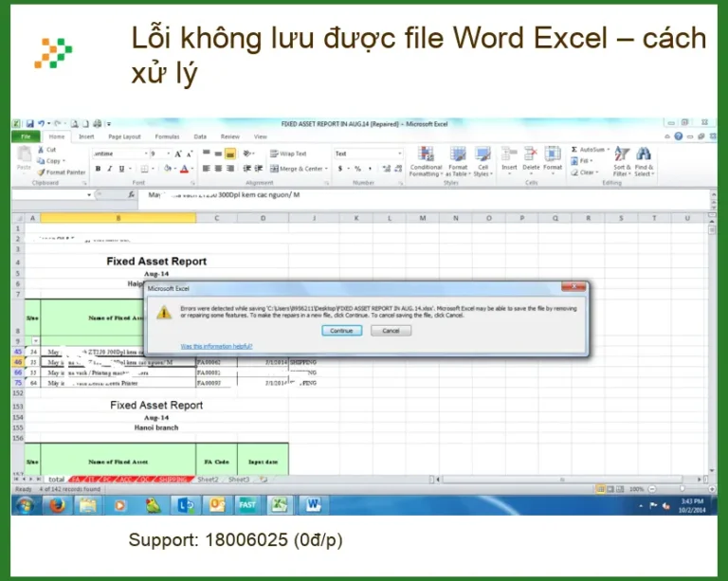Select the Sheet2 worksheet tab
The height and width of the screenshot is (581, 728).
click(x=208, y=480)
